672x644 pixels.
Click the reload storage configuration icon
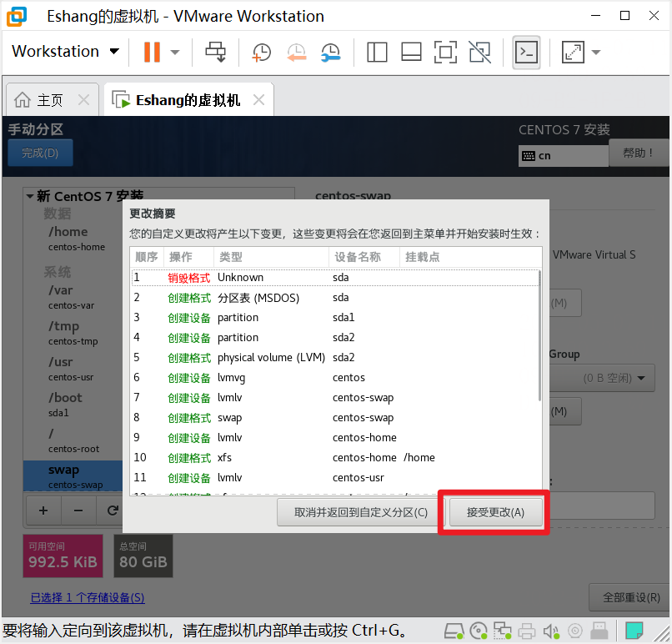click(113, 511)
